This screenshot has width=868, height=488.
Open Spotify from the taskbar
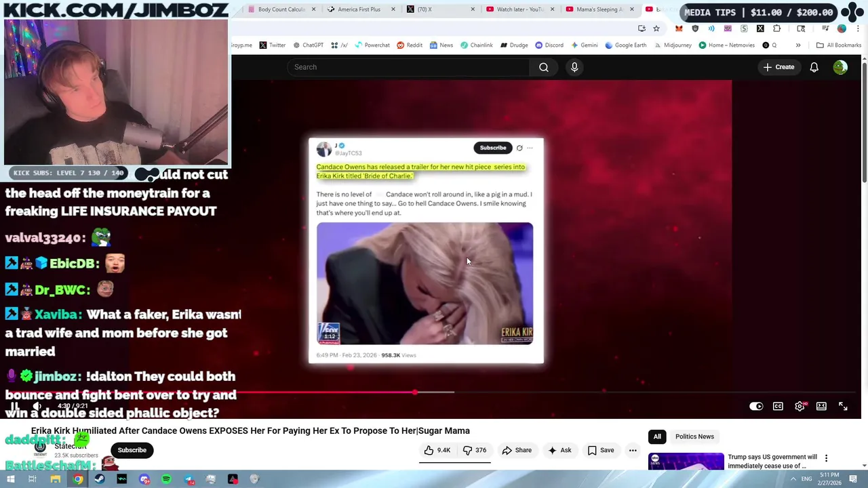(x=166, y=479)
